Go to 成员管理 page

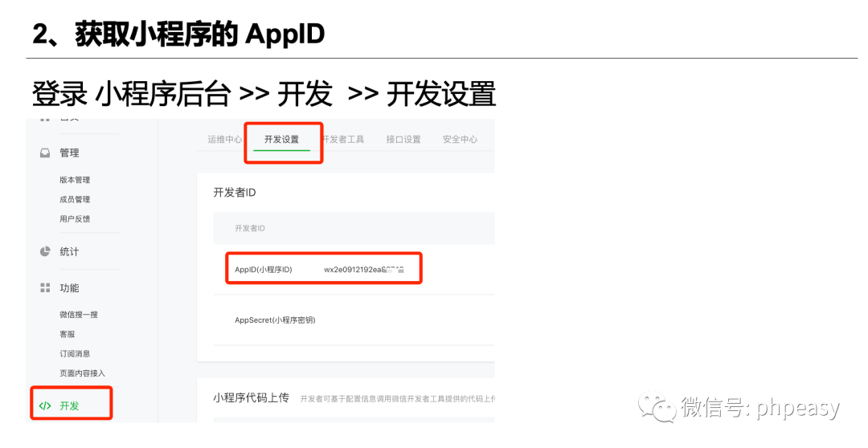click(75, 199)
